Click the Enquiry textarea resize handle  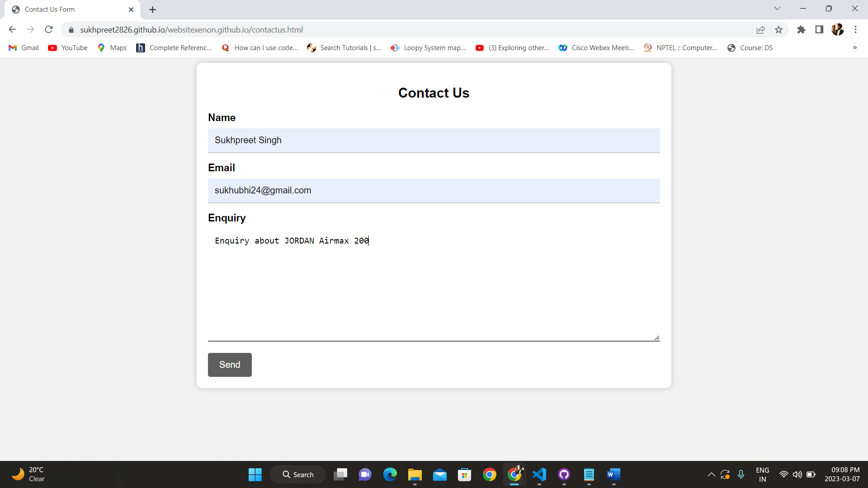tap(657, 338)
